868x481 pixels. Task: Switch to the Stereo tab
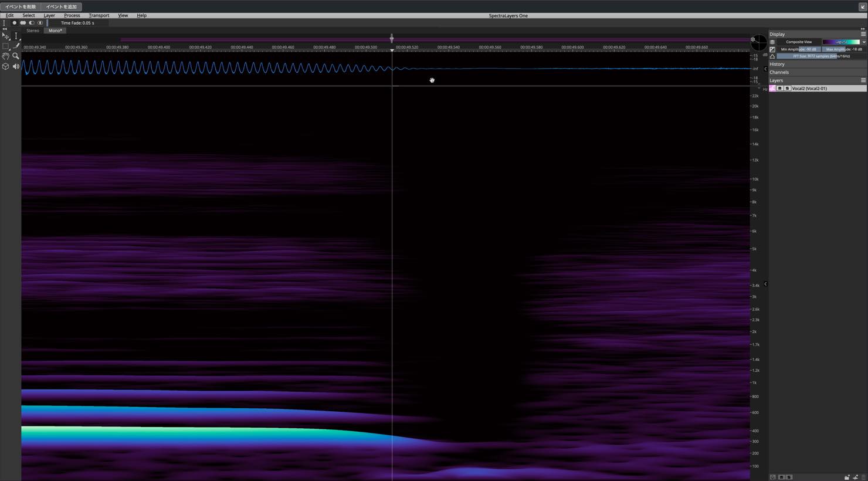tap(33, 31)
